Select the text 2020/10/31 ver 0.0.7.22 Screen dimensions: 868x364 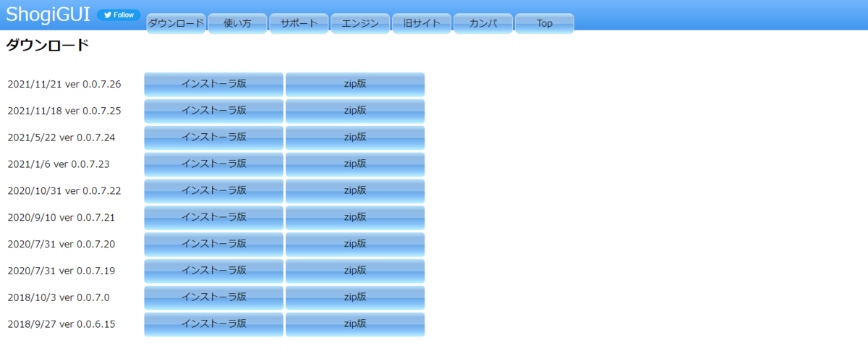tap(64, 191)
